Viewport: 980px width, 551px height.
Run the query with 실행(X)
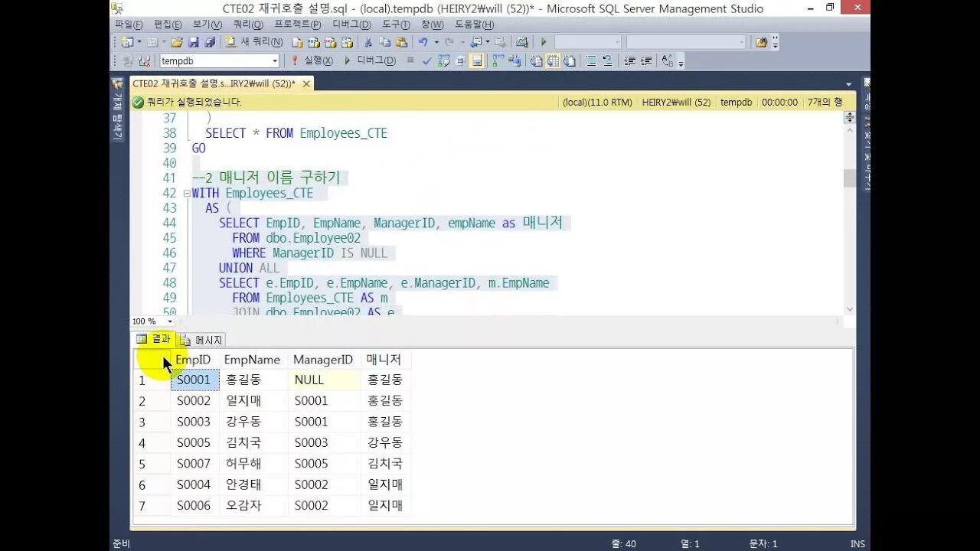click(312, 61)
